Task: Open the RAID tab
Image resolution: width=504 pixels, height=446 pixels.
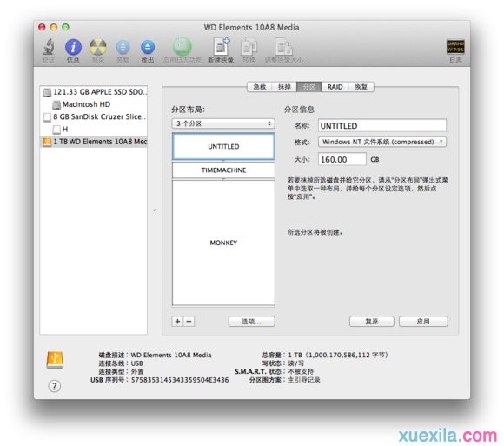Action: click(335, 87)
